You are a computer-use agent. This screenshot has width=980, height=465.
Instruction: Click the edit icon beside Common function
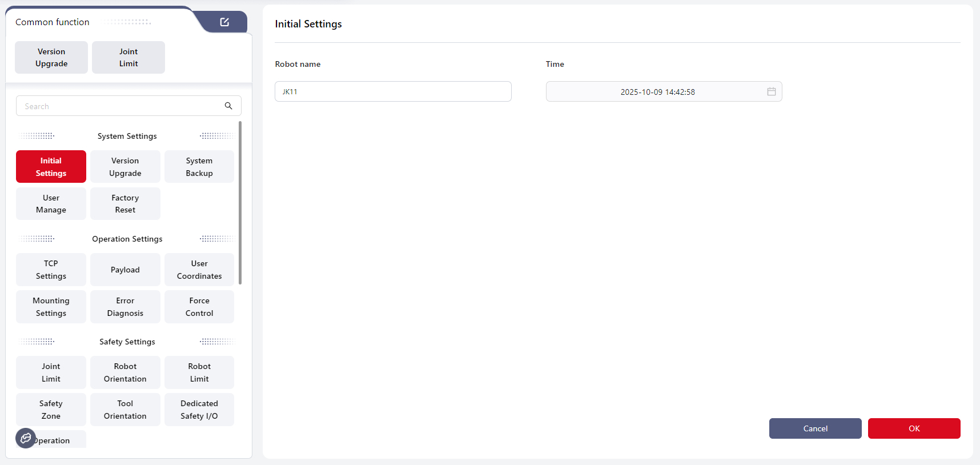[x=224, y=22]
